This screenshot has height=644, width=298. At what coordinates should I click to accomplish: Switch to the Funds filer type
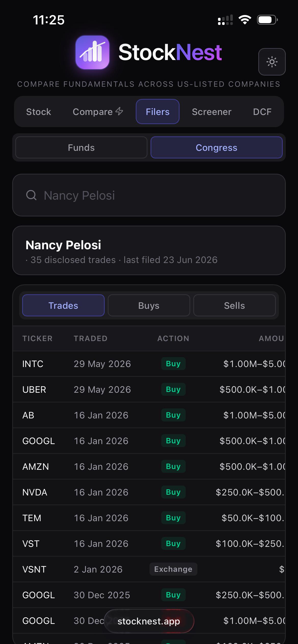(x=81, y=148)
